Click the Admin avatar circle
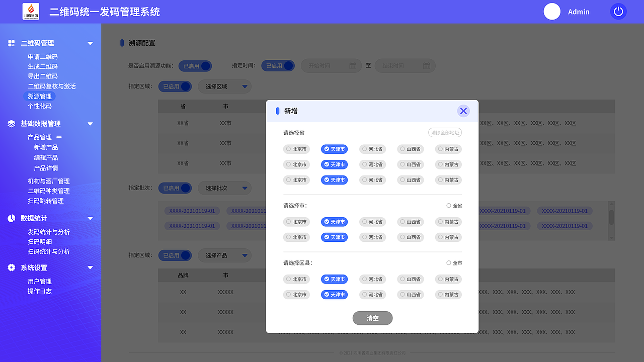Image resolution: width=644 pixels, height=362 pixels. point(552,12)
